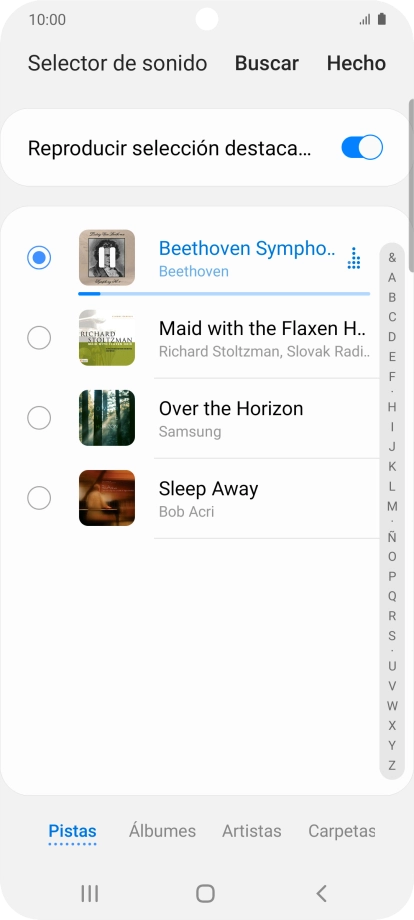Select the Sleep Away radio button
Screen dimensions: 414x920
(39, 498)
